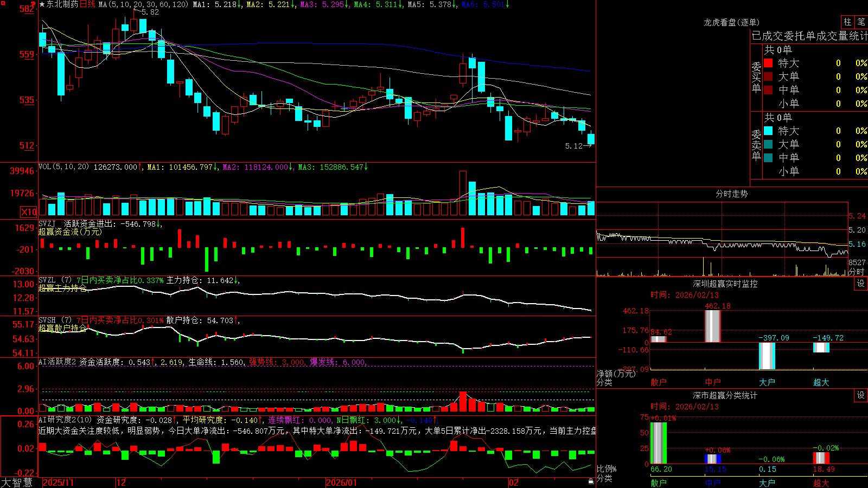Viewport: 868px width, 488px height.
Task: Click the red square icon in top-left corner
Action: (x=3, y=3)
